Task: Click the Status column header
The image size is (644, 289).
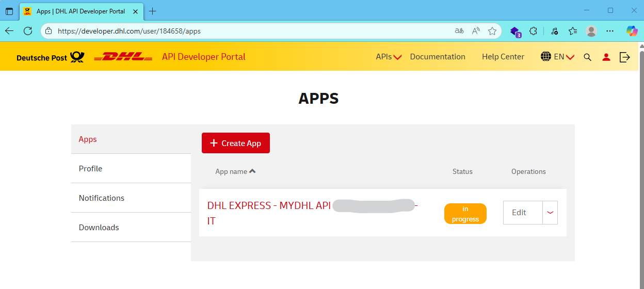Action: (462, 171)
